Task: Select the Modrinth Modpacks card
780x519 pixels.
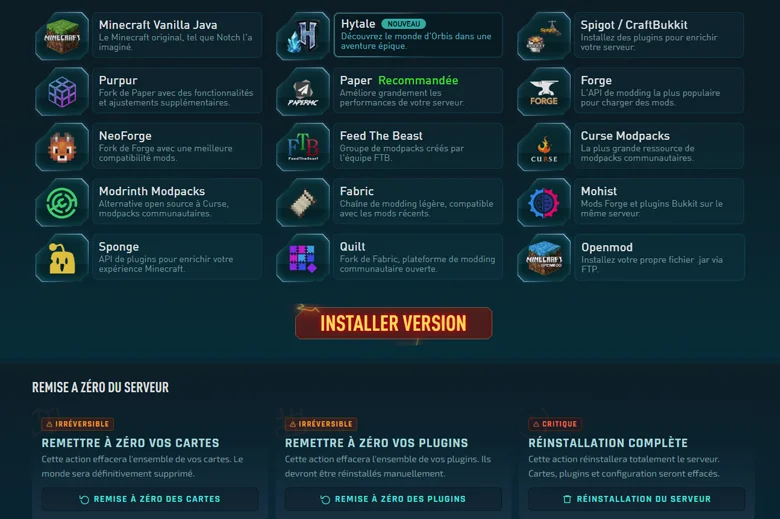Action: (x=177, y=202)
